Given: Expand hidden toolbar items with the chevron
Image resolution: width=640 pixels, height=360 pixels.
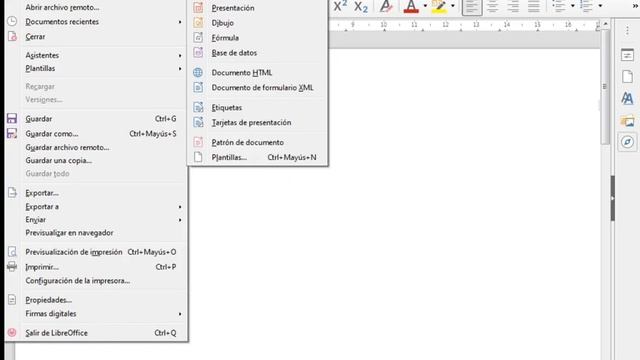Looking at the screenshot, I should coord(636,6).
